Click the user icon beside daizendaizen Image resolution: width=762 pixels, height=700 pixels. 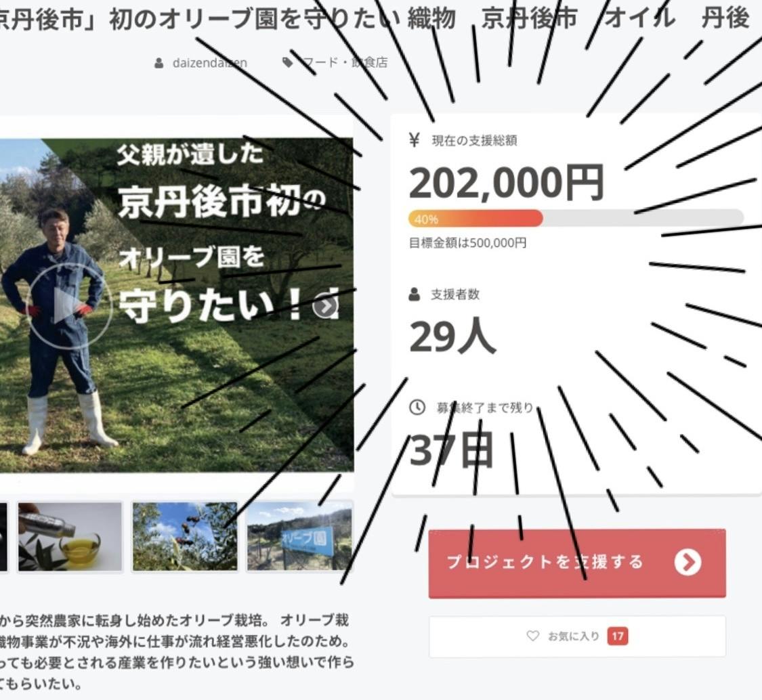point(159,63)
